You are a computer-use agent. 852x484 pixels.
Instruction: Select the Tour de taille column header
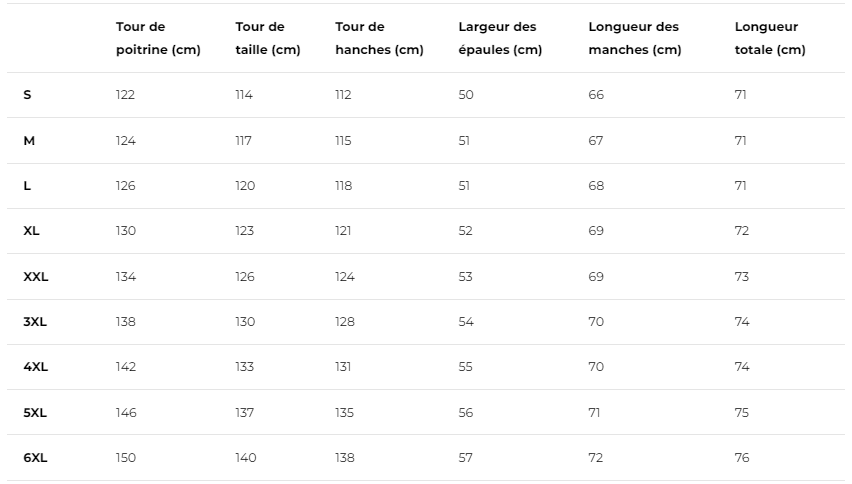pyautogui.click(x=268, y=38)
